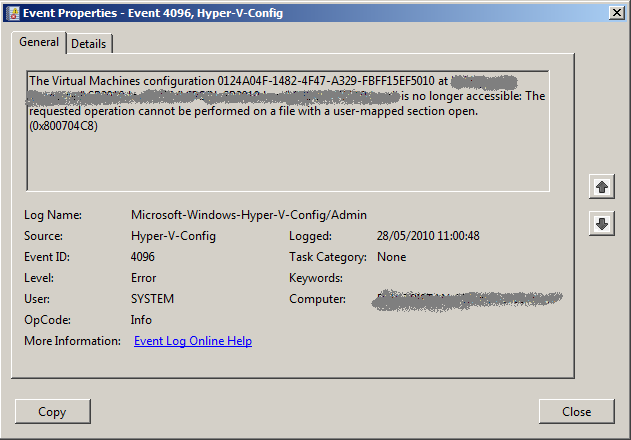Click the down arrow for next event
The image size is (631, 440).
[x=601, y=224]
